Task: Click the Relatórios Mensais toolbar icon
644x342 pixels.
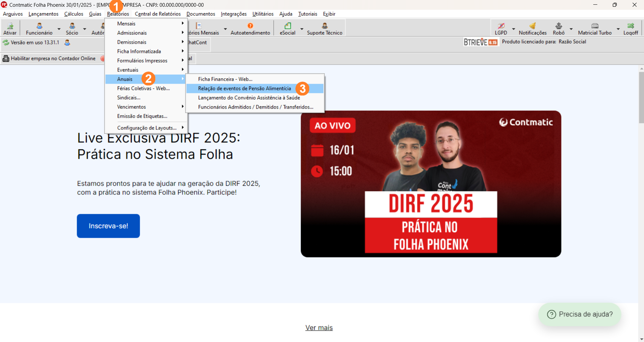Action: [x=198, y=26]
